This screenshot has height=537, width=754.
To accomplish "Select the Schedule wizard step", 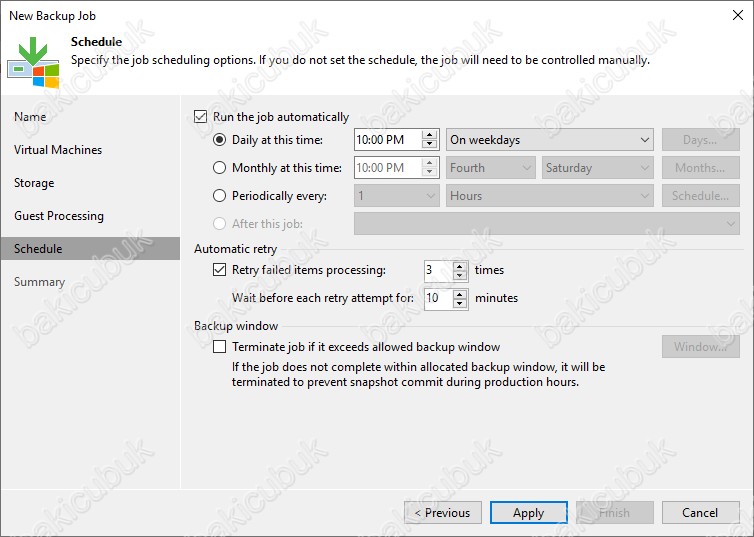I will (x=90, y=249).
